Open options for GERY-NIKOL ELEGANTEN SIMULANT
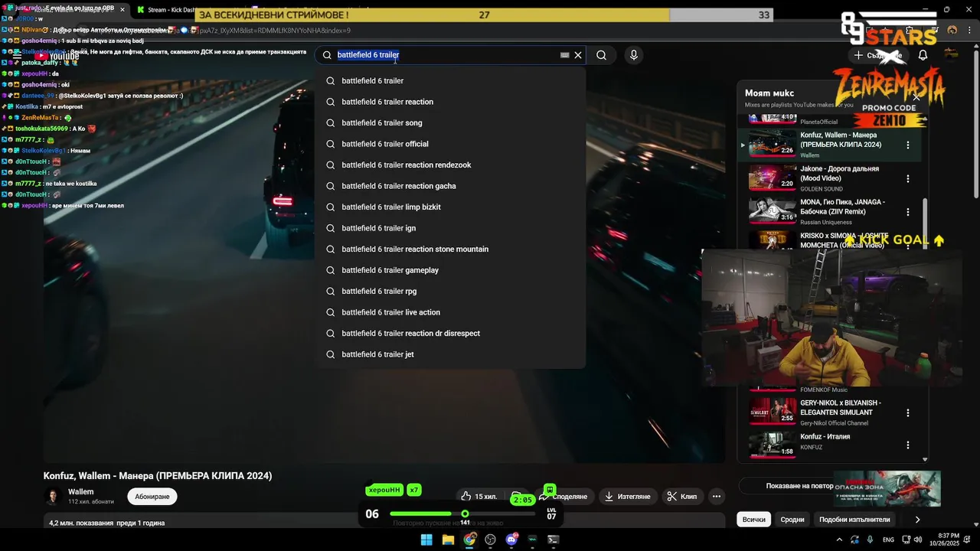This screenshot has height=551, width=980. [908, 412]
